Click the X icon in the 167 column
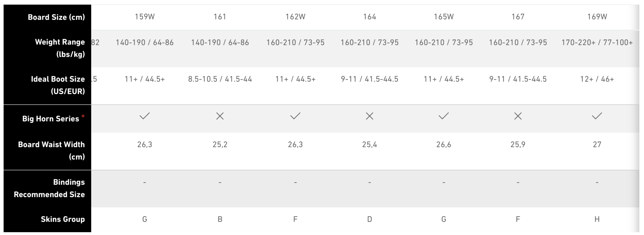644x235 pixels. (518, 116)
